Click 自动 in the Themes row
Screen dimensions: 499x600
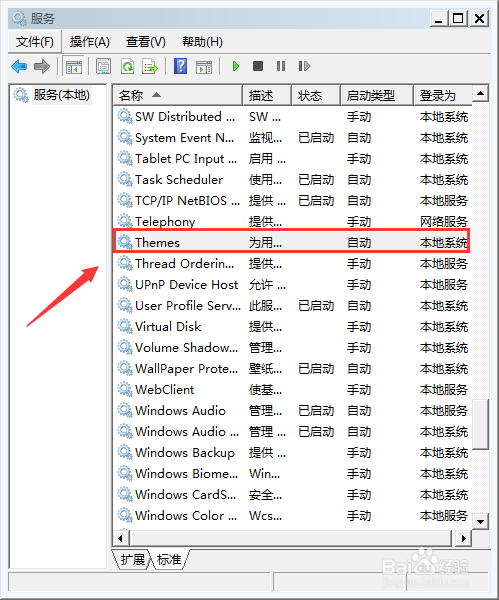tap(359, 243)
